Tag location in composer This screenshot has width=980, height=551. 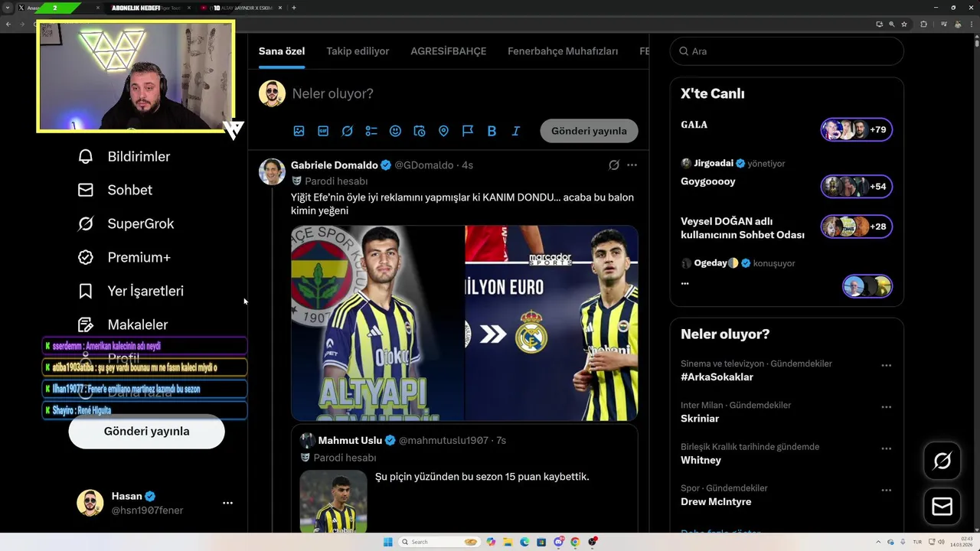[443, 131]
